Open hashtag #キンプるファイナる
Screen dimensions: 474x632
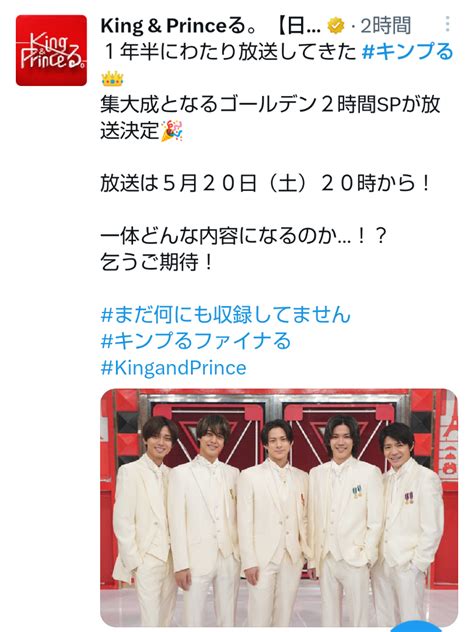(x=195, y=341)
